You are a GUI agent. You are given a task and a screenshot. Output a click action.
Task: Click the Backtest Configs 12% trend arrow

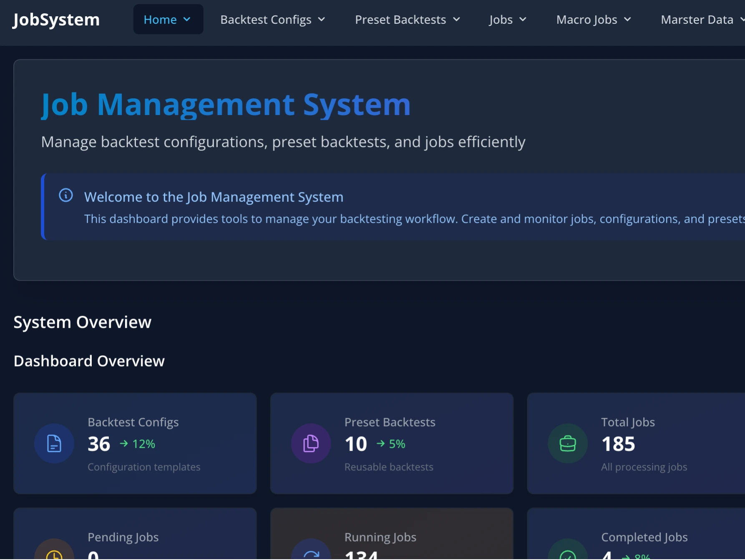[x=124, y=444]
